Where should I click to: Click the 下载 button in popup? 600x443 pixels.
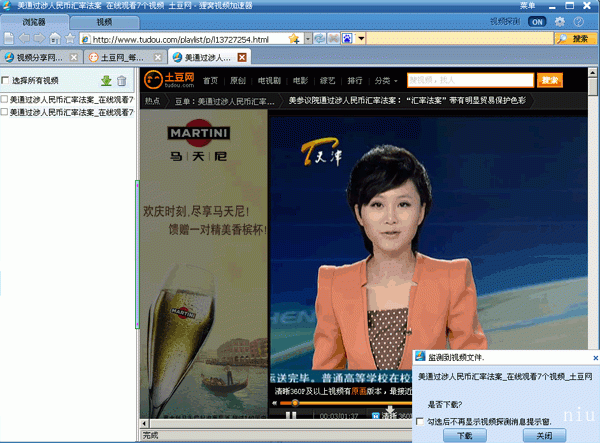pyautogui.click(x=465, y=435)
